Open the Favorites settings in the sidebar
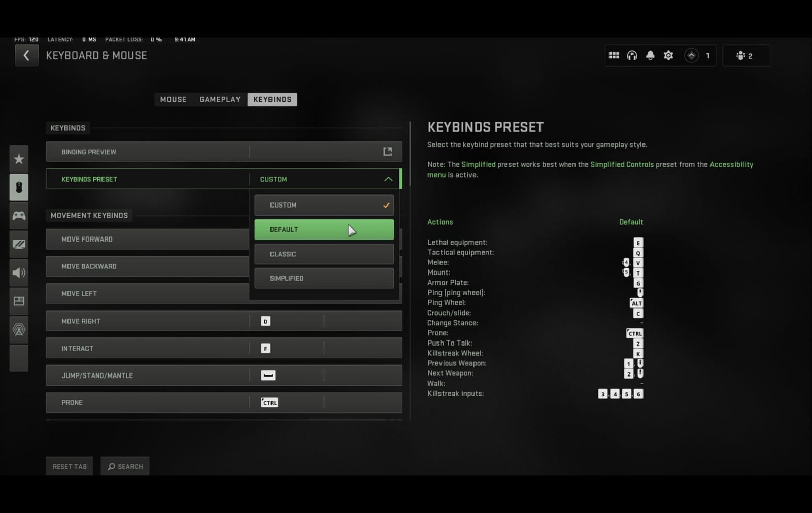The image size is (812, 513). tap(19, 159)
